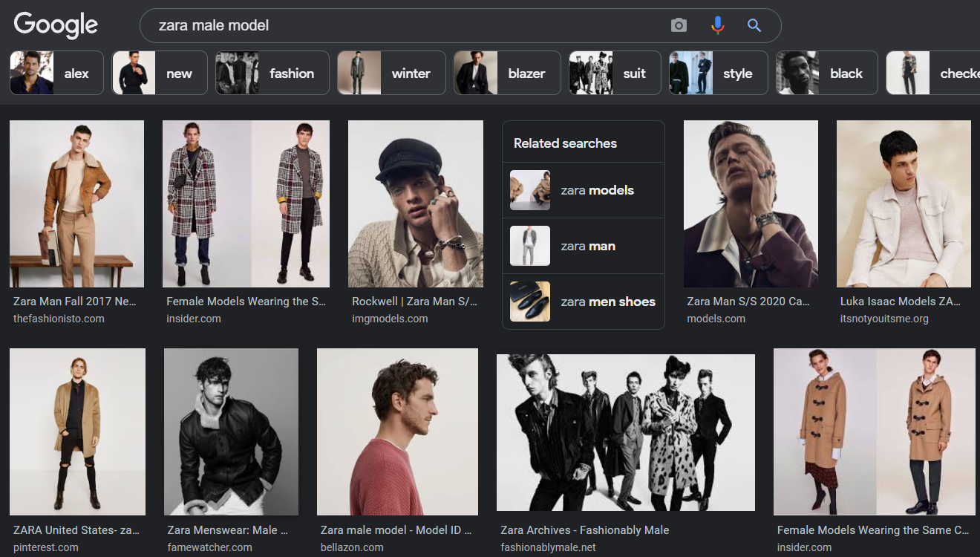Image resolution: width=980 pixels, height=557 pixels.
Task: Visit the fashionablymale.net source link
Action: pos(548,547)
